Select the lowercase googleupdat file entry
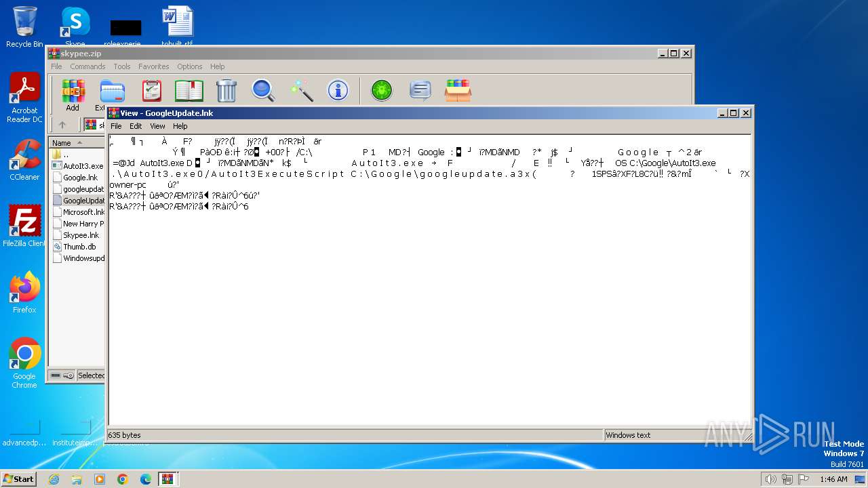The width and height of the screenshot is (868, 488). pyautogui.click(x=78, y=189)
